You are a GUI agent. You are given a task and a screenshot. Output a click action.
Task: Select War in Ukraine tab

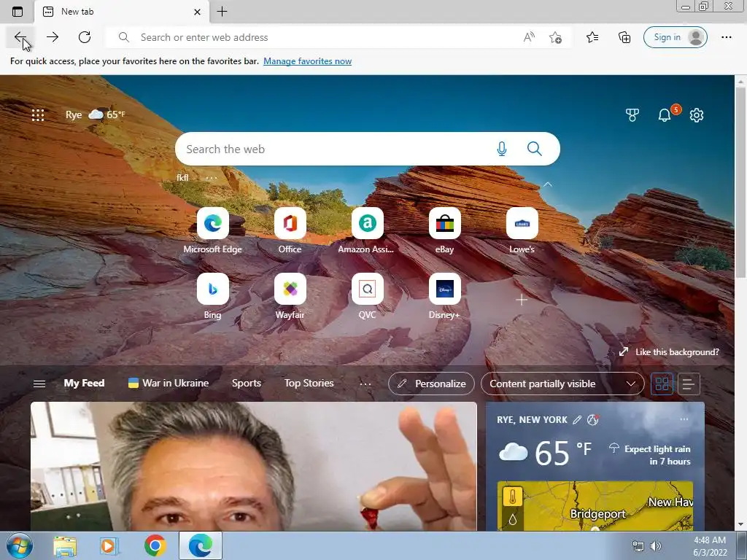pyautogui.click(x=169, y=383)
